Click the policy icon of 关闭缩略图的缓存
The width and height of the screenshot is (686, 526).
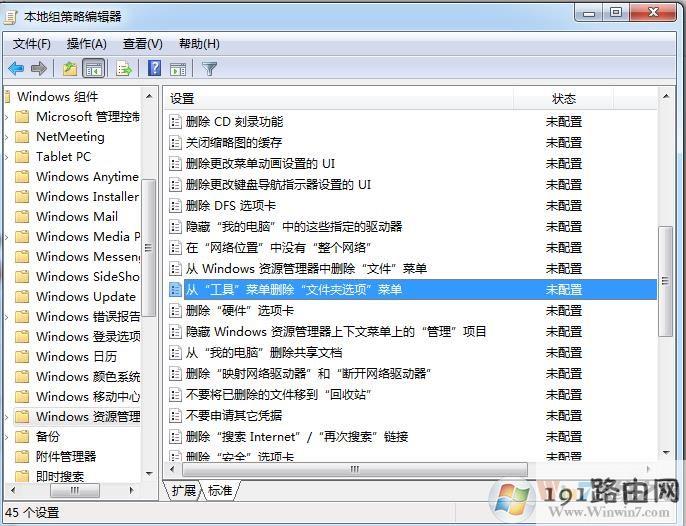pyautogui.click(x=175, y=143)
